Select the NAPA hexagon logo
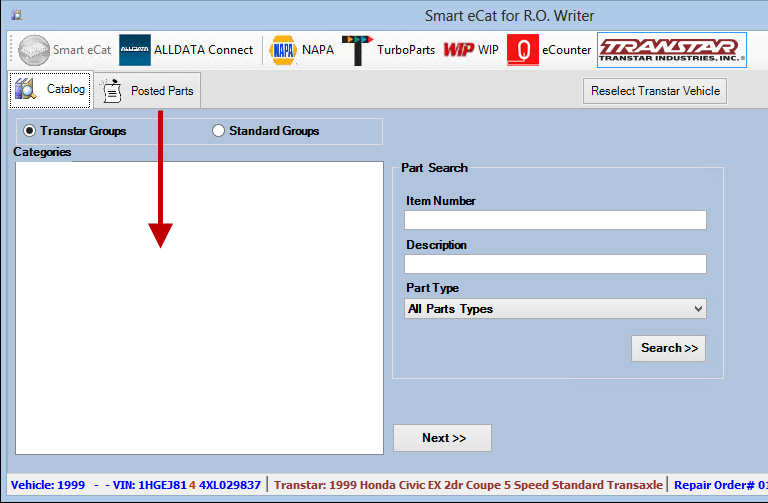 [283, 50]
